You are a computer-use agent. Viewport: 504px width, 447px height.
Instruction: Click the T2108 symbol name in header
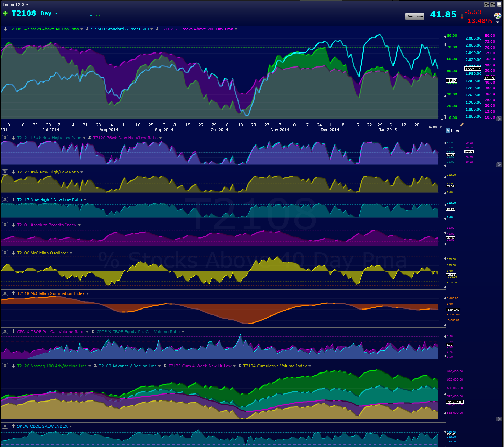[x=24, y=13]
